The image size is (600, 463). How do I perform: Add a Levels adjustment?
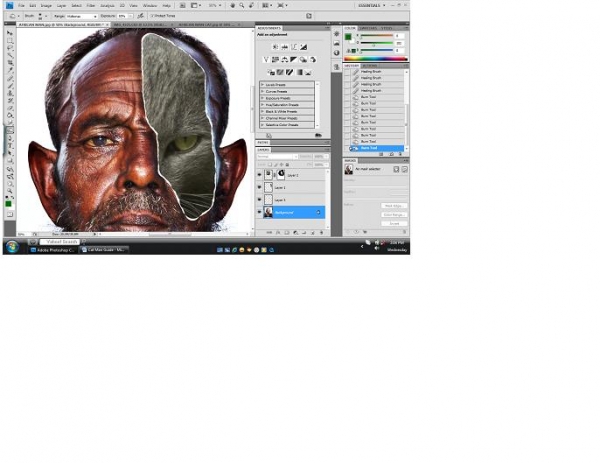285,47
